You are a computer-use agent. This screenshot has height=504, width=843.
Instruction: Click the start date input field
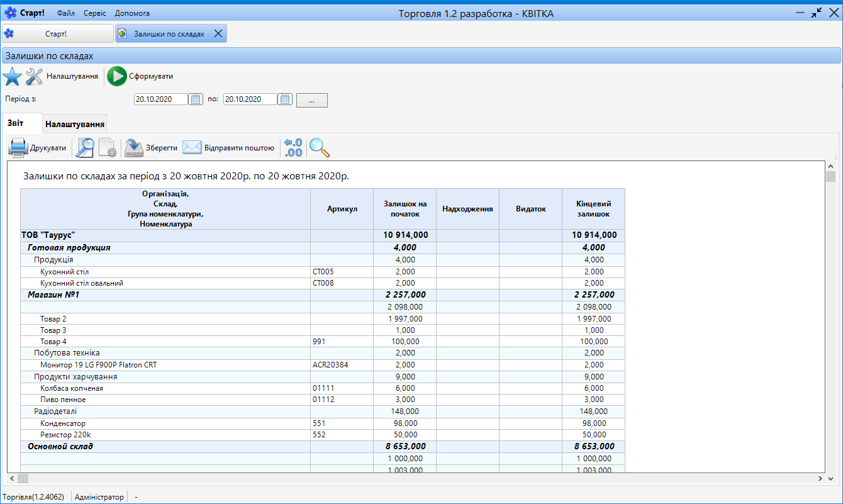(161, 99)
